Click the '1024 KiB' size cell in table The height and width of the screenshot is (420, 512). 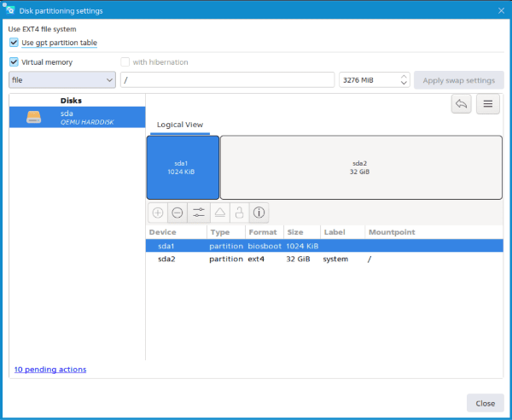pyautogui.click(x=302, y=246)
